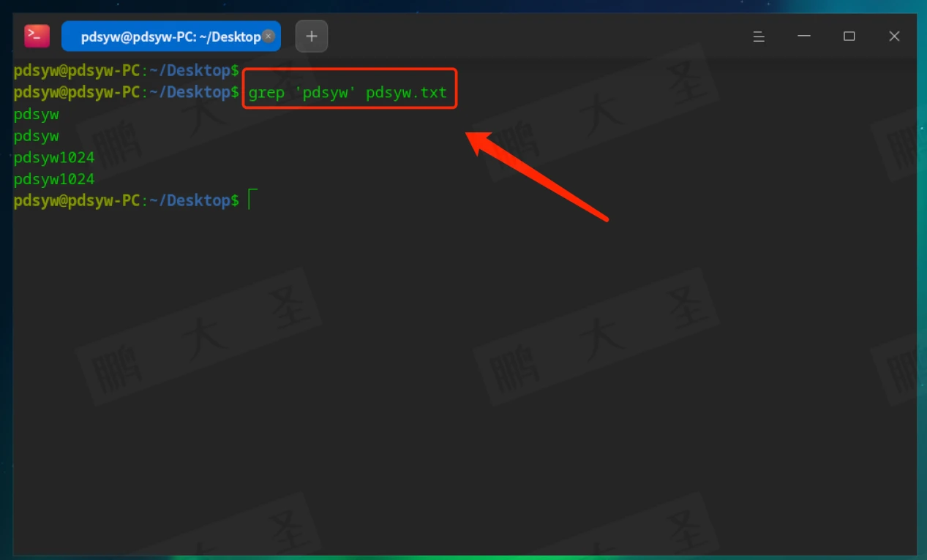Click the red terminal app icon
This screenshot has width=927, height=560.
37,36
